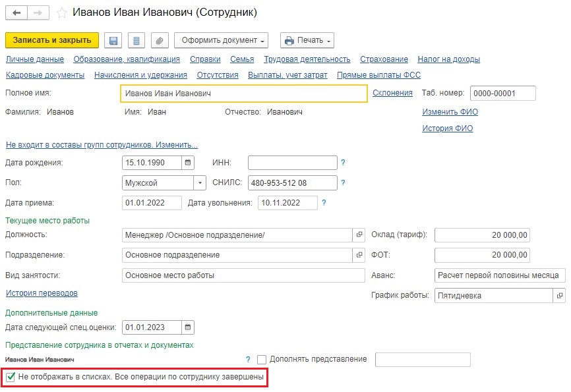
Task: Go back with the left arrow button
Action: click(x=16, y=13)
